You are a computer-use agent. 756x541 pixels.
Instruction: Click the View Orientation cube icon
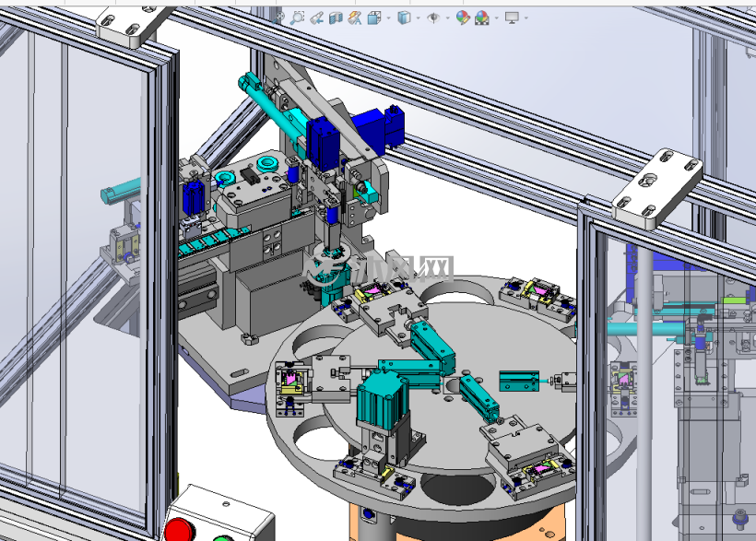point(374,18)
